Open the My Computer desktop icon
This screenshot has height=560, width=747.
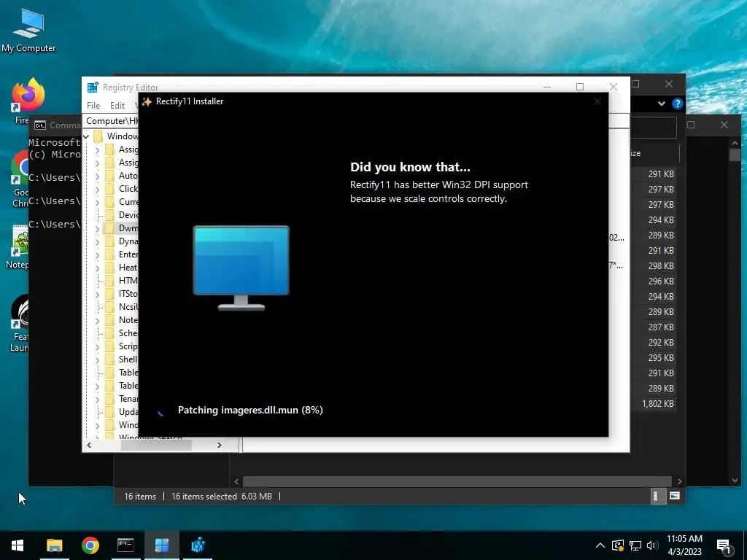tap(28, 29)
